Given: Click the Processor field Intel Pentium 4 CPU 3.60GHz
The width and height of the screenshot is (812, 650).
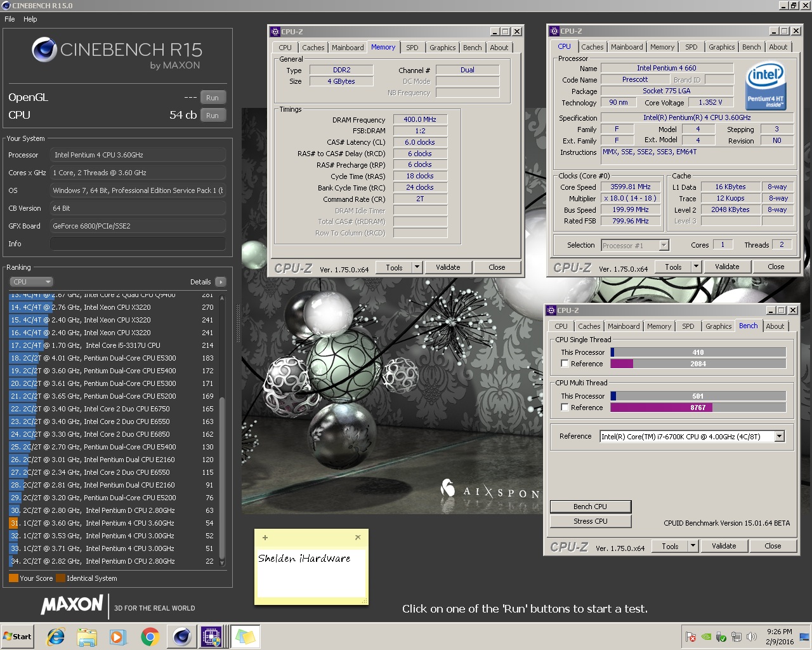Looking at the screenshot, I should [x=138, y=155].
